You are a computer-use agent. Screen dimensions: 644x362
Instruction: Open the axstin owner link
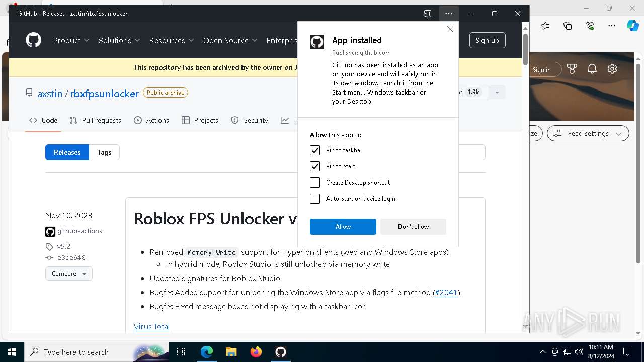pos(50,94)
